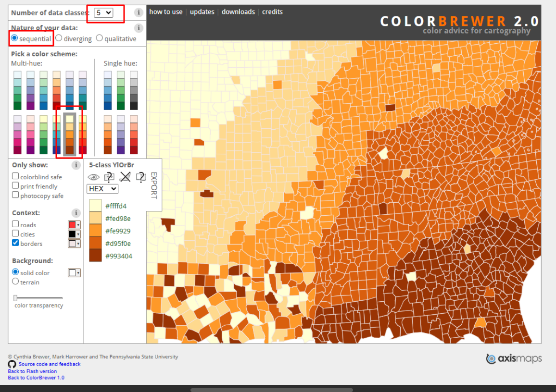556x392 pixels.
Task: Select the PuRd purple-red color ramp
Action: tap(17, 135)
